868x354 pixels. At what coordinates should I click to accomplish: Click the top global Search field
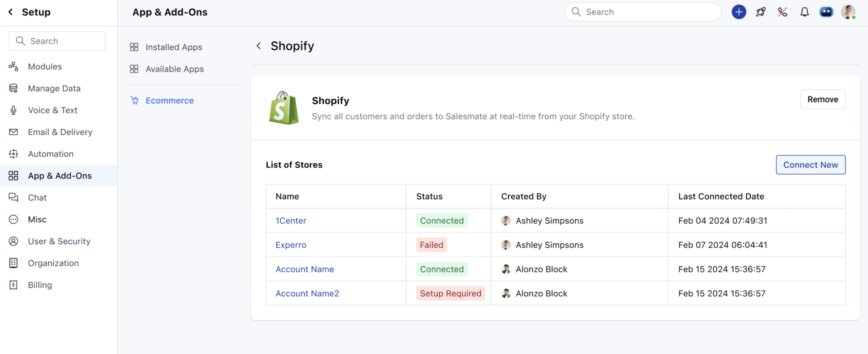[x=643, y=12]
